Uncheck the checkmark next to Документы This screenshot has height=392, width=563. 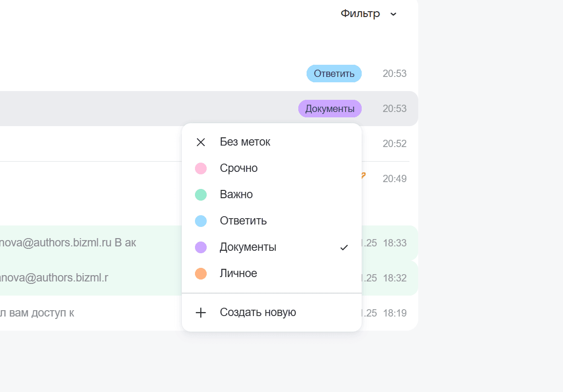344,247
